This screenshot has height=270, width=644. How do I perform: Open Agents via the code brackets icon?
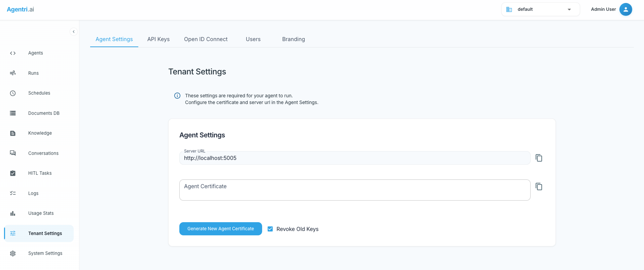13,53
